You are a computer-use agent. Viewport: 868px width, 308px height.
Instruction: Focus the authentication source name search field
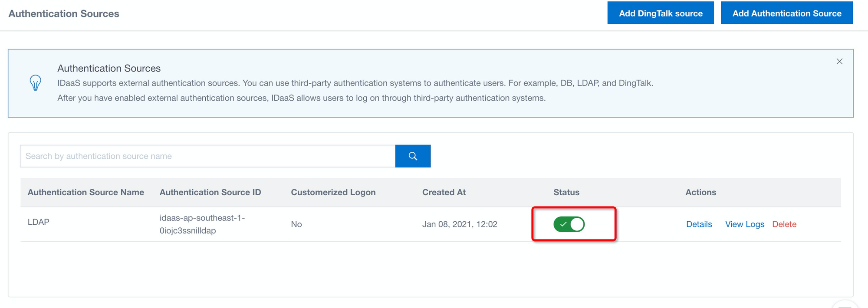[207, 156]
